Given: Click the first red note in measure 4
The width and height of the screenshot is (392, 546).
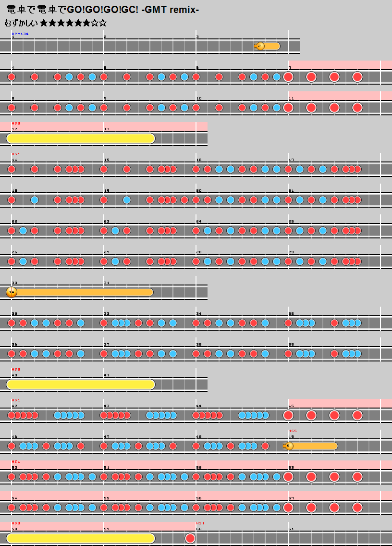Looking at the screenshot, I should pyautogui.click(x=12, y=77).
